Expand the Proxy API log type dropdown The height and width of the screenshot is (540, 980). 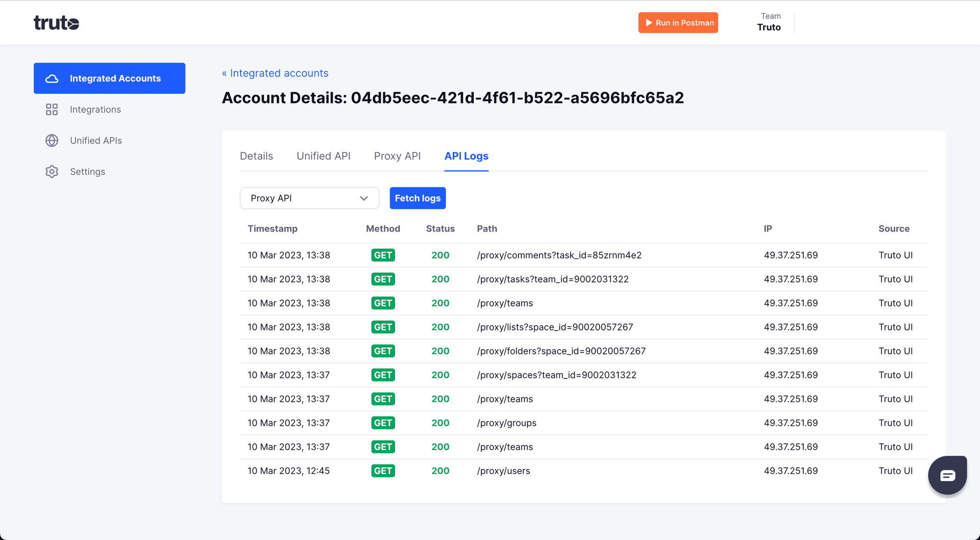[x=309, y=198]
